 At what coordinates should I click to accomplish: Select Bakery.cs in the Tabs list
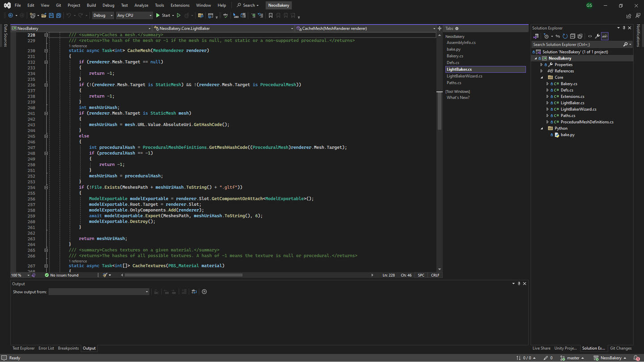tap(455, 56)
